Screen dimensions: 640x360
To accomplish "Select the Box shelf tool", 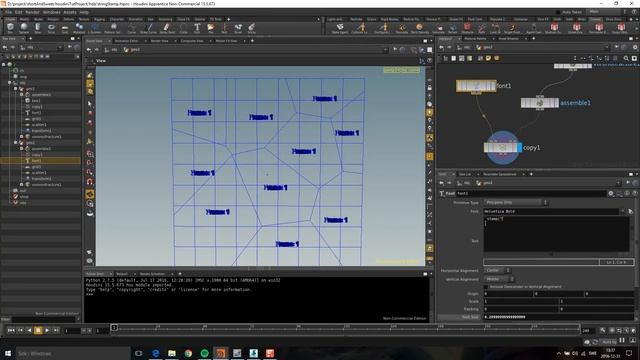I will (x=10, y=28).
